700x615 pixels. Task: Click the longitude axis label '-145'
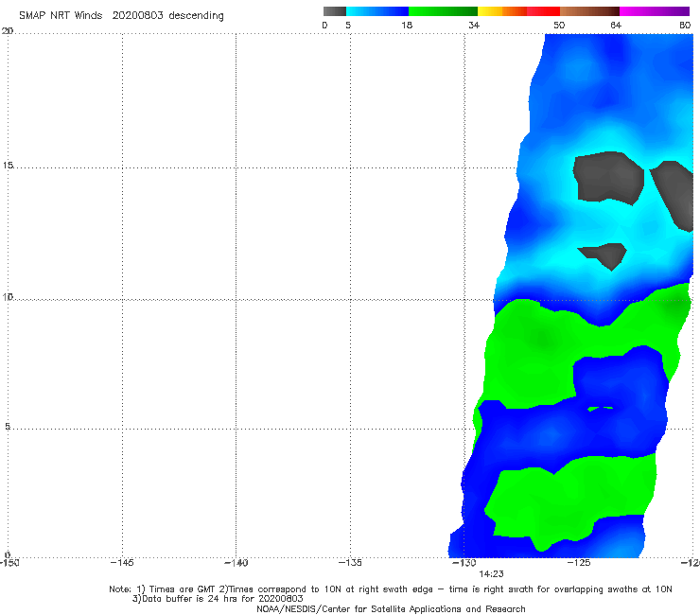click(x=122, y=563)
